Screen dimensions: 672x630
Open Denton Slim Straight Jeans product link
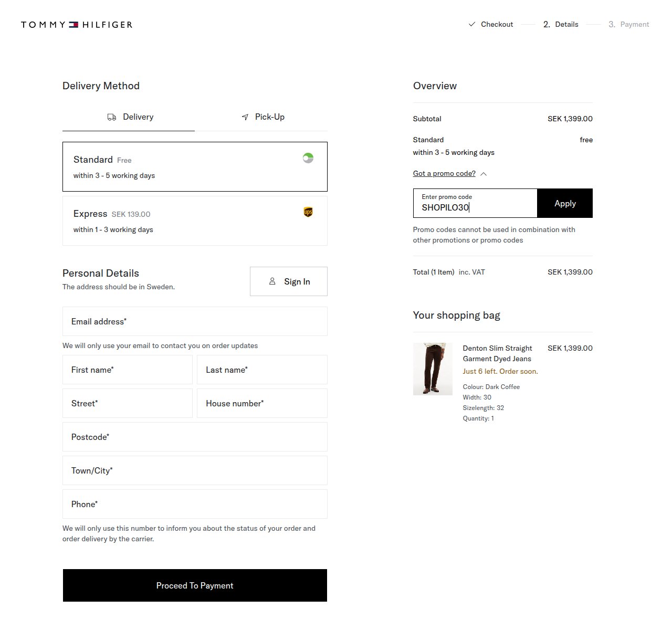pyautogui.click(x=497, y=353)
